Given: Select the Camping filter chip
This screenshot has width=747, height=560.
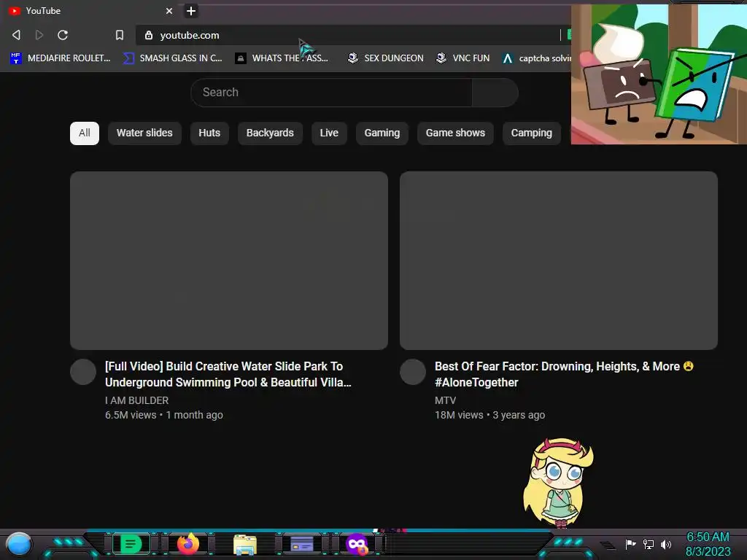Looking at the screenshot, I should click(532, 133).
